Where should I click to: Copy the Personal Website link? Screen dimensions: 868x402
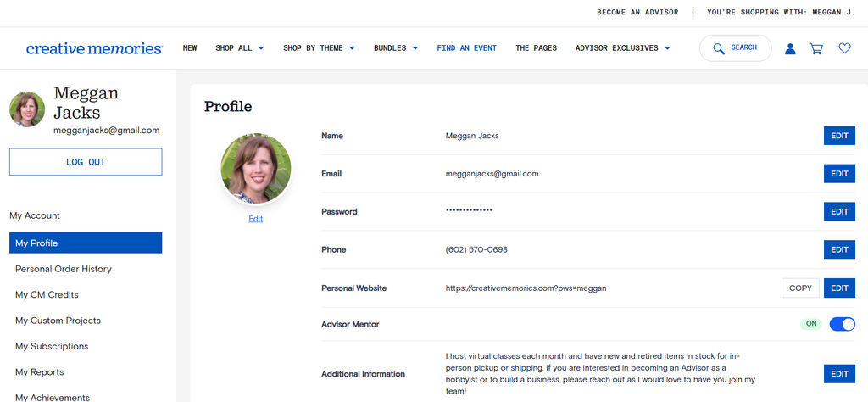tap(800, 288)
